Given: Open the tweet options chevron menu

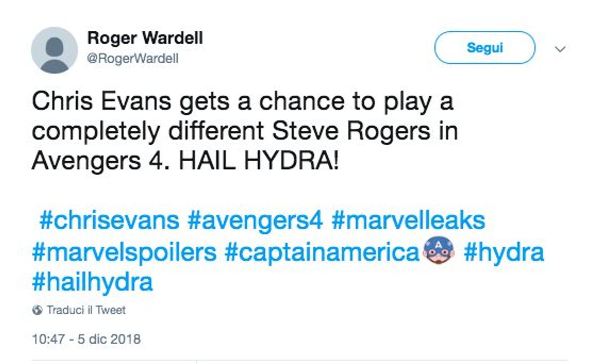Looking at the screenshot, I should 560,49.
